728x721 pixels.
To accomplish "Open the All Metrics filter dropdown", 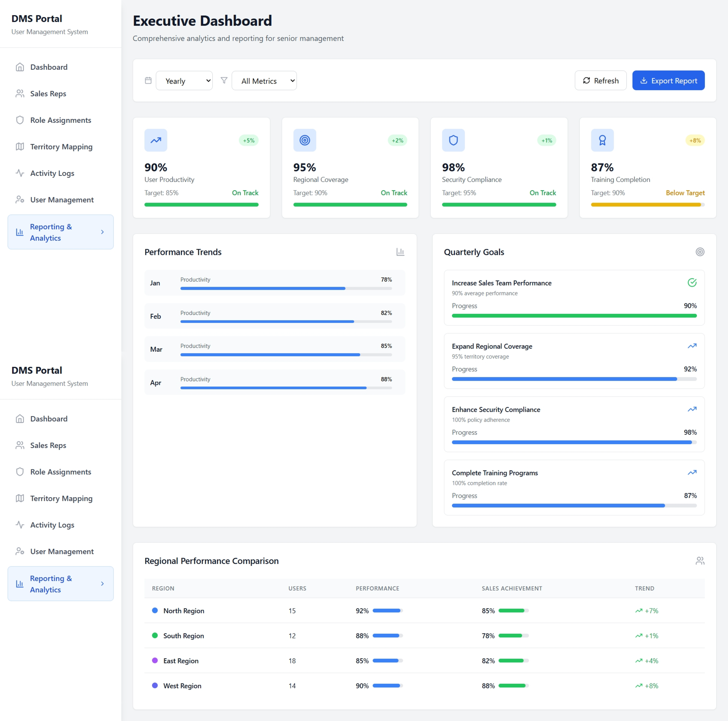I will (x=264, y=81).
